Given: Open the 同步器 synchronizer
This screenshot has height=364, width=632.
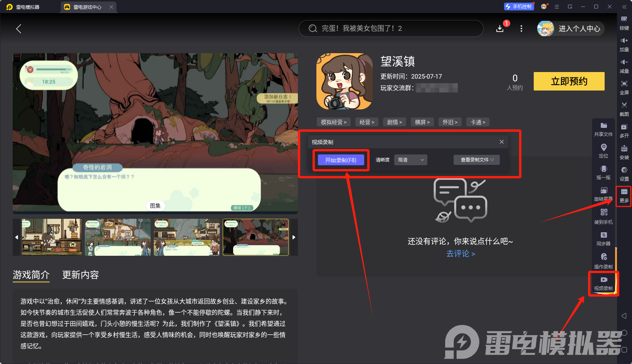Looking at the screenshot, I should 603,239.
